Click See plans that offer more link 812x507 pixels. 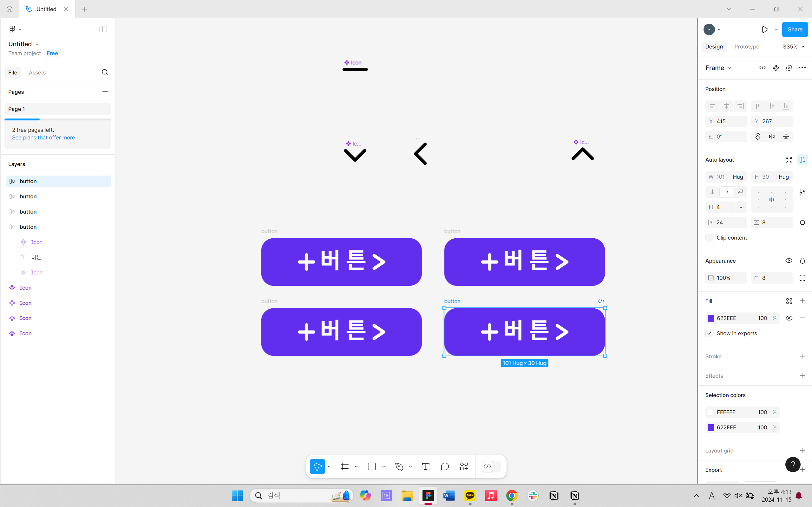tap(43, 138)
